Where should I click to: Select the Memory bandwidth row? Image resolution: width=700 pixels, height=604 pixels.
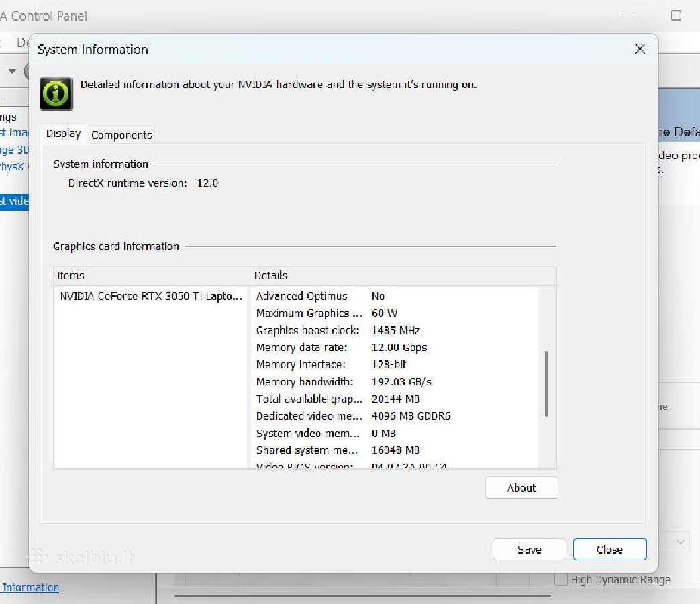(x=395, y=382)
